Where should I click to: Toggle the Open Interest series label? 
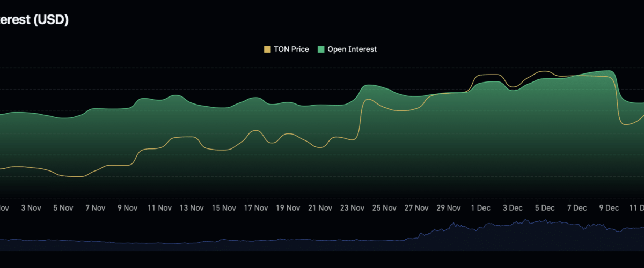(352, 49)
